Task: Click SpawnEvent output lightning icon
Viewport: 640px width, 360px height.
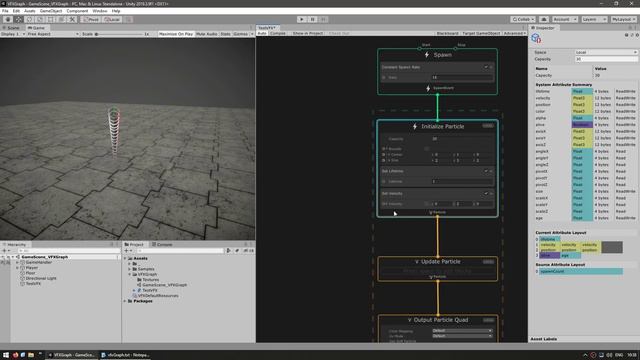Action: tap(428, 88)
